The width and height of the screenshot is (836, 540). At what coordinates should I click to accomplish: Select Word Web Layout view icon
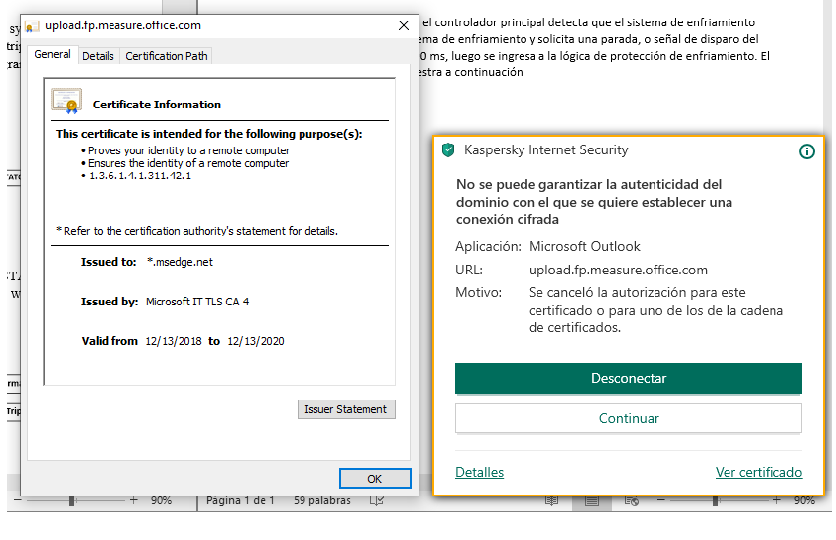pyautogui.click(x=632, y=500)
